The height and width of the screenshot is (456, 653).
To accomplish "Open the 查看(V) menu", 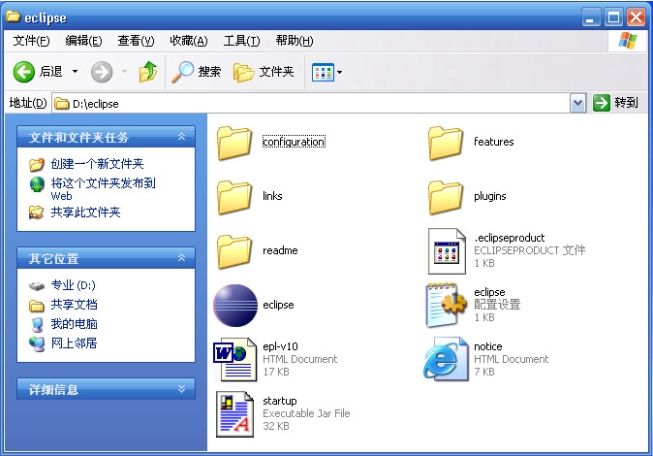I will point(136,41).
